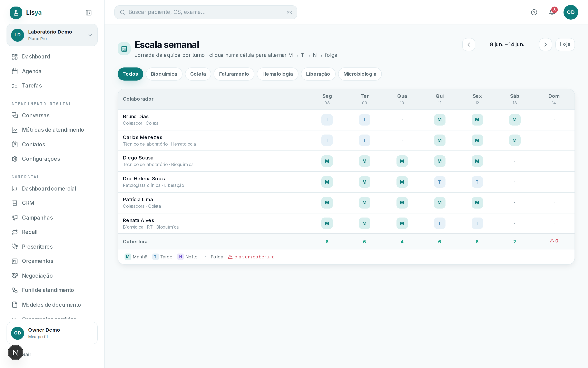Focus the Buscar paciente search field
588x368 pixels.
pos(206,12)
